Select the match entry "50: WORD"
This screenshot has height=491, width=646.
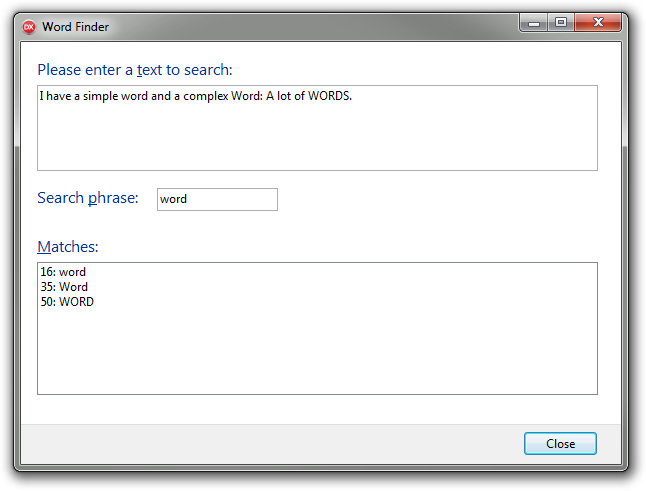(67, 302)
